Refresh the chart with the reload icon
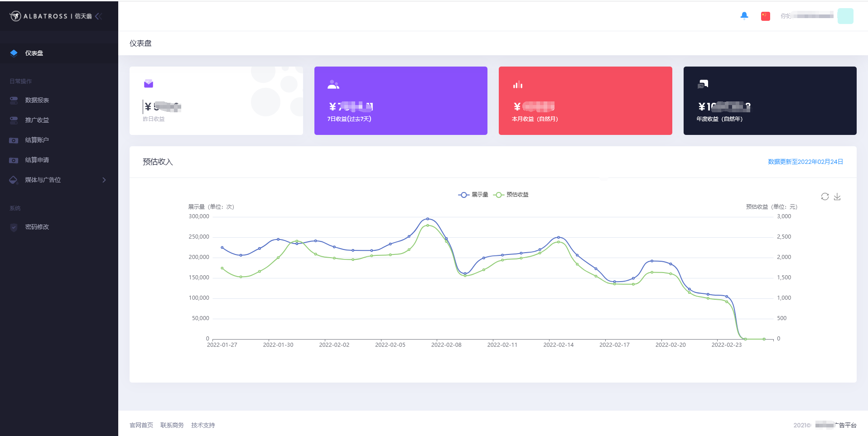 click(825, 196)
